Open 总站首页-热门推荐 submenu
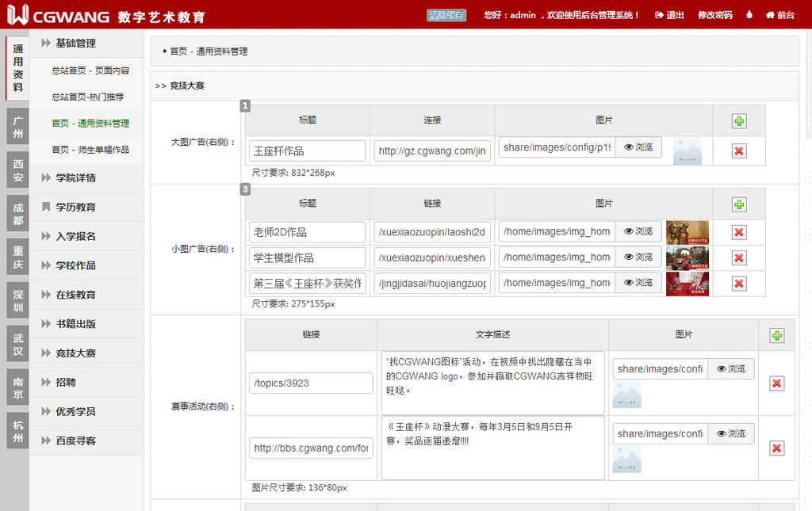 pos(87,97)
